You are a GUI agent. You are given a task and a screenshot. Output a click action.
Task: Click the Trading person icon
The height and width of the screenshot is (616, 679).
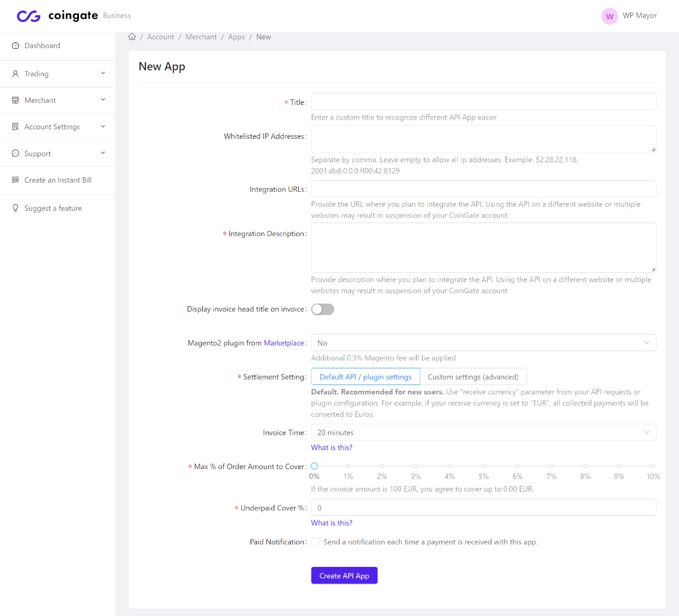click(x=16, y=74)
